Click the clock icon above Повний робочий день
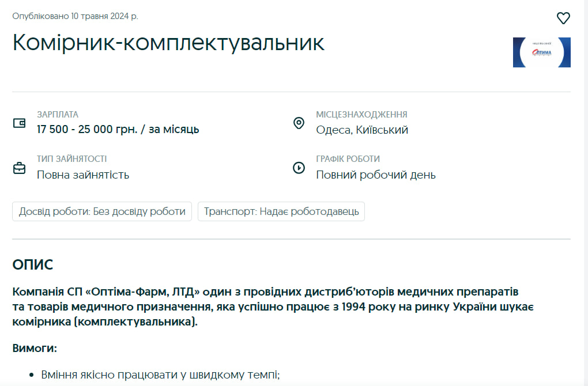This screenshot has height=386, width=588. click(x=298, y=168)
